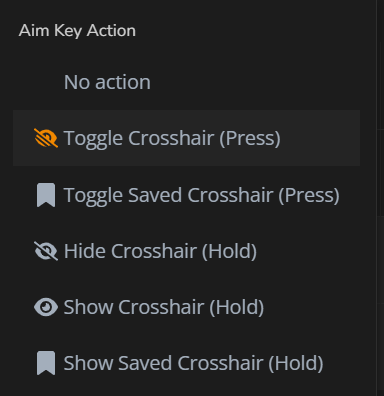Choose Toggle Crosshair (Press) from the list
This screenshot has width=384, height=396.
(x=186, y=138)
